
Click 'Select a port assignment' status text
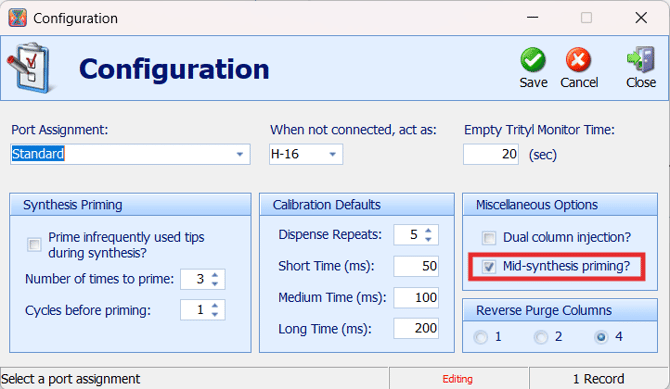71,379
